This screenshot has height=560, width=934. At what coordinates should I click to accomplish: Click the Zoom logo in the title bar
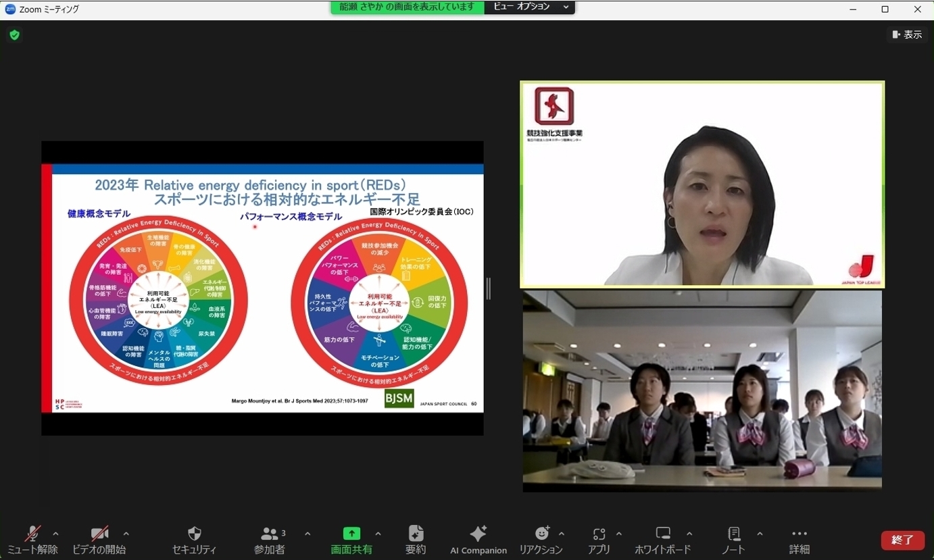pyautogui.click(x=10, y=9)
